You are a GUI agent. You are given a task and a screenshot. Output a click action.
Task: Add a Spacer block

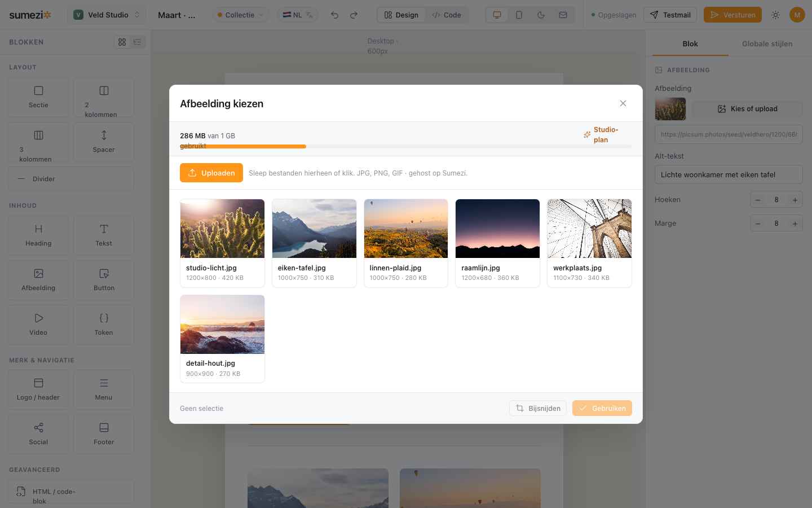104,142
